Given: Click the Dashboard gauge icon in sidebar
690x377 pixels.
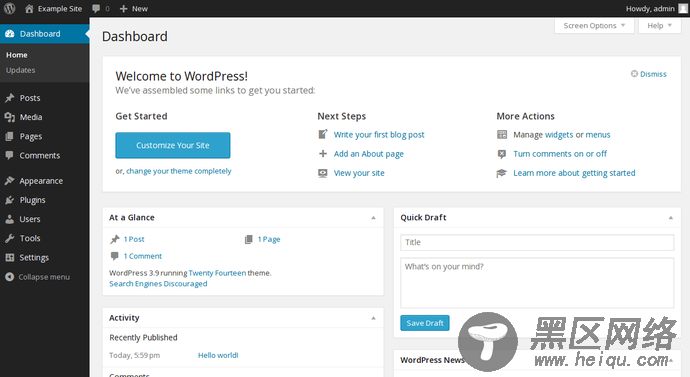Looking at the screenshot, I should point(10,34).
